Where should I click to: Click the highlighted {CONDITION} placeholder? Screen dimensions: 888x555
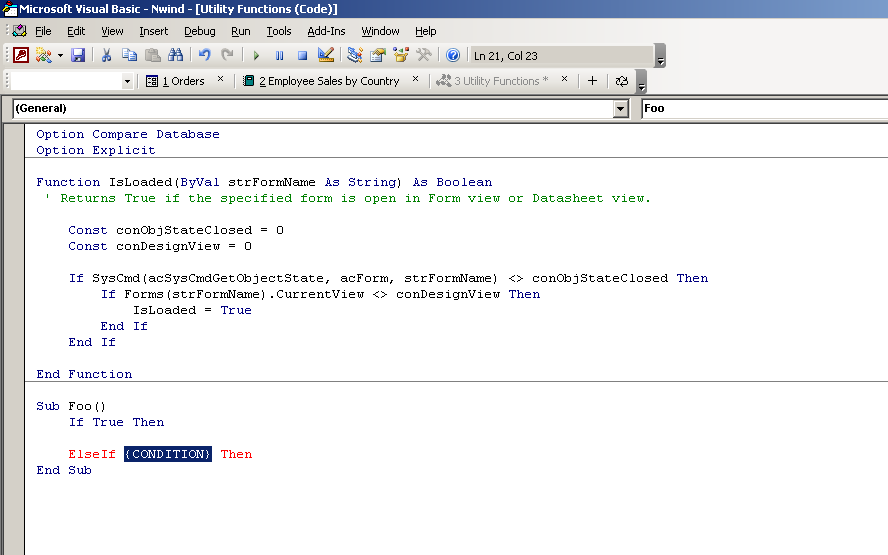[168, 454]
